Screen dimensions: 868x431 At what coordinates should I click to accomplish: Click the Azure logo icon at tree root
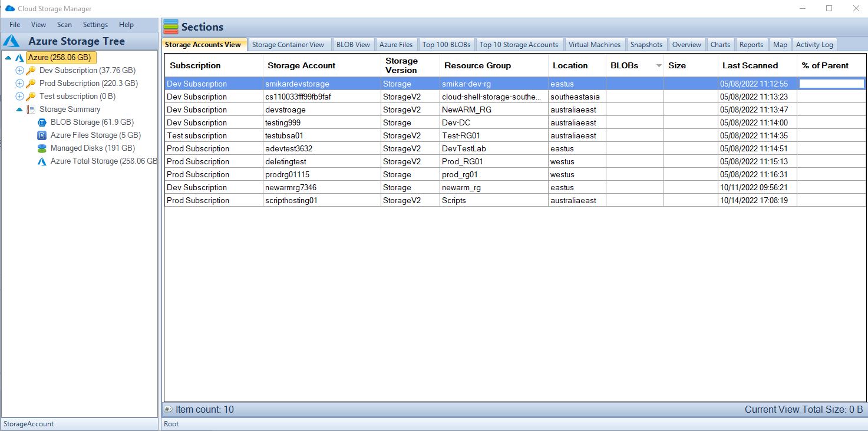click(19, 58)
